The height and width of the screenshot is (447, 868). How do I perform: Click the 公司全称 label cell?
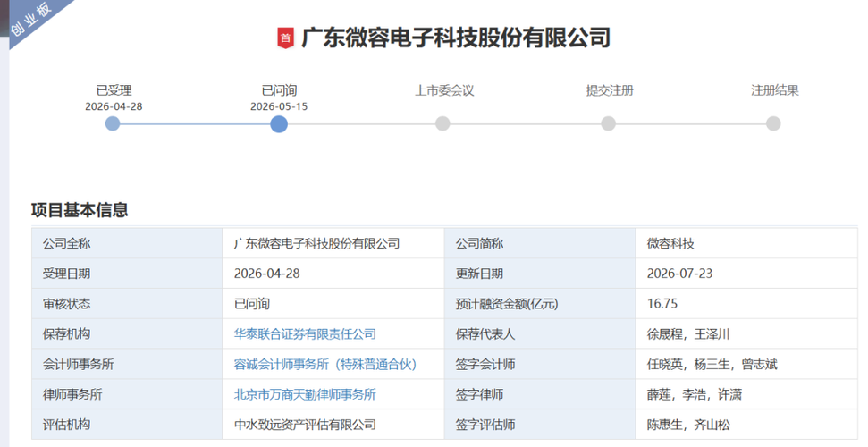[127, 243]
